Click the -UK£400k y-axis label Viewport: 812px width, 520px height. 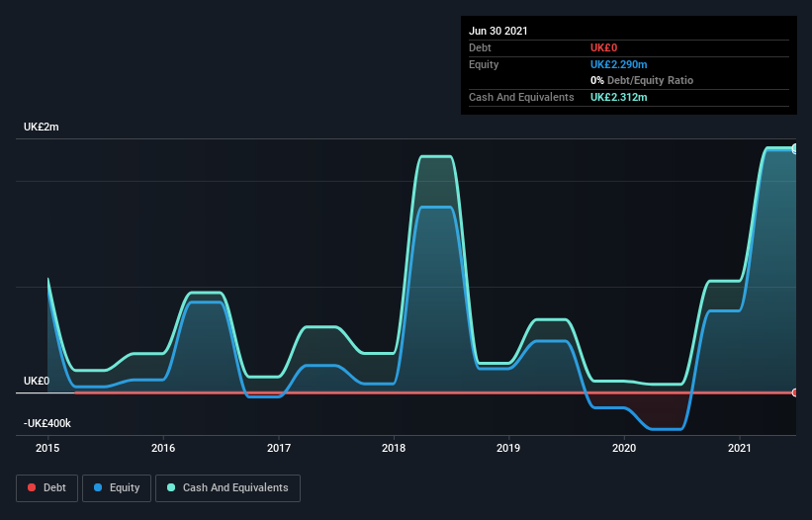(x=47, y=423)
